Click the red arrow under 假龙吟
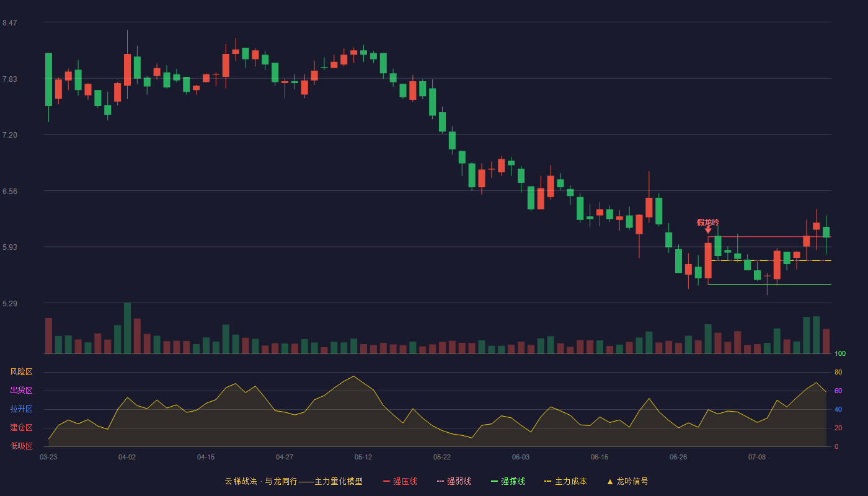Screen dimensions: 868x496 (x=708, y=230)
